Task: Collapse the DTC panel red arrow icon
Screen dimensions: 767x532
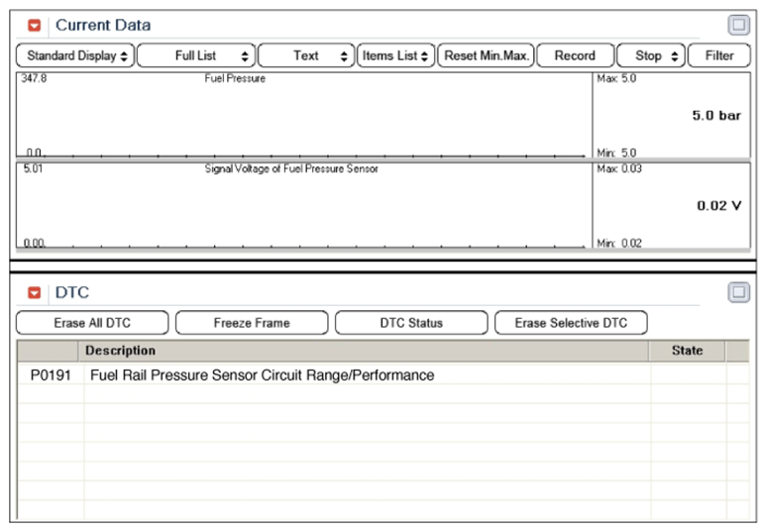Action: (x=35, y=292)
